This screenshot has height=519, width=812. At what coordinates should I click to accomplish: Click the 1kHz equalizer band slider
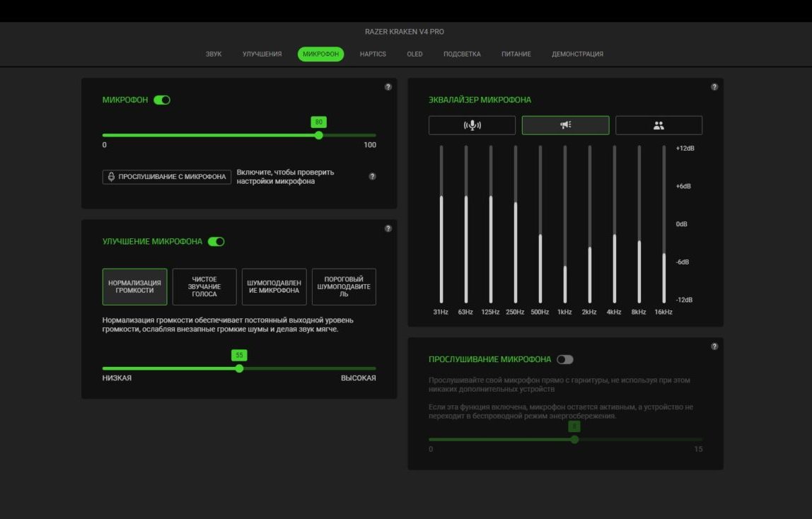coord(565,225)
